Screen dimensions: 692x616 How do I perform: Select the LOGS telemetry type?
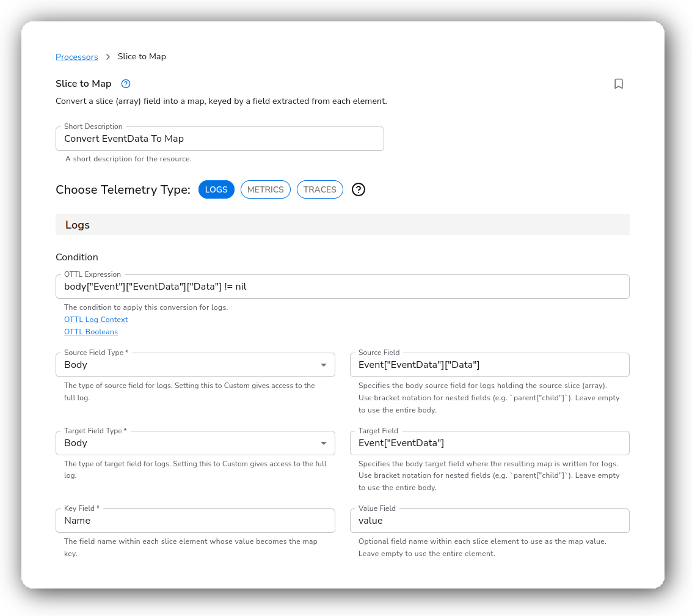216,189
